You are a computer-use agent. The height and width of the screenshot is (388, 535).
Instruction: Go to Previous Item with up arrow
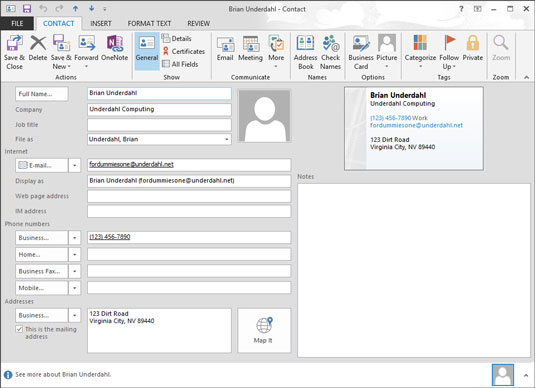click(75, 9)
